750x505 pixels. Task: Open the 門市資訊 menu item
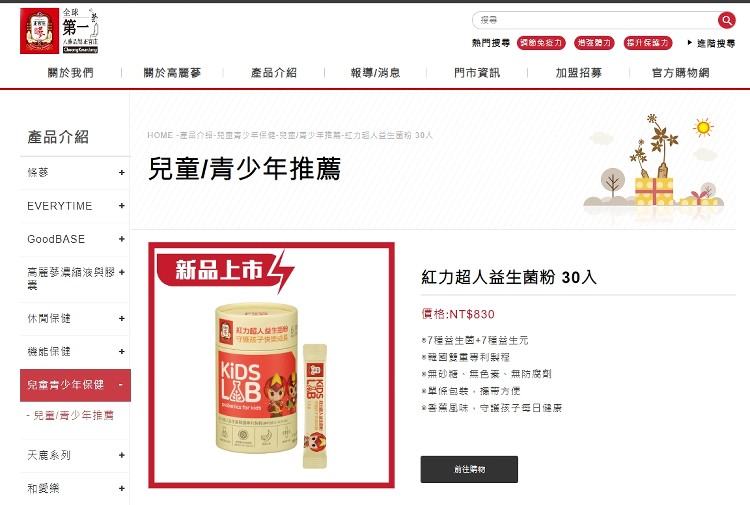pyautogui.click(x=477, y=73)
